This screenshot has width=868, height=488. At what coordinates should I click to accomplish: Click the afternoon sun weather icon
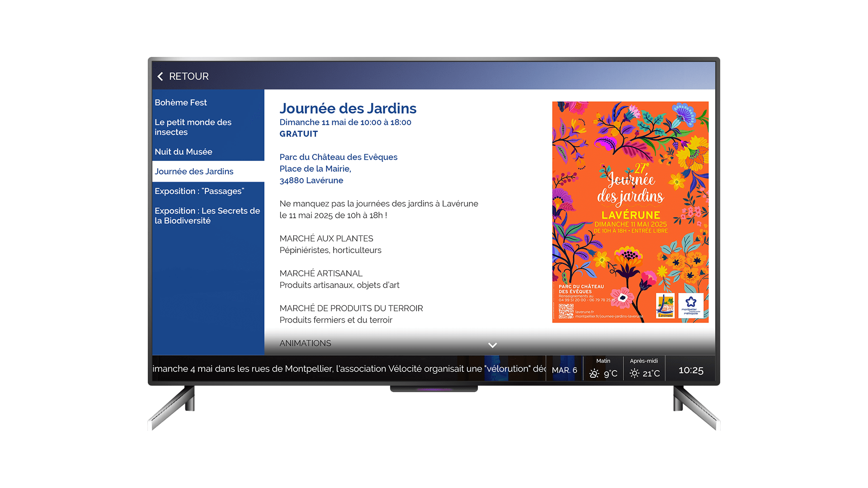click(x=635, y=374)
